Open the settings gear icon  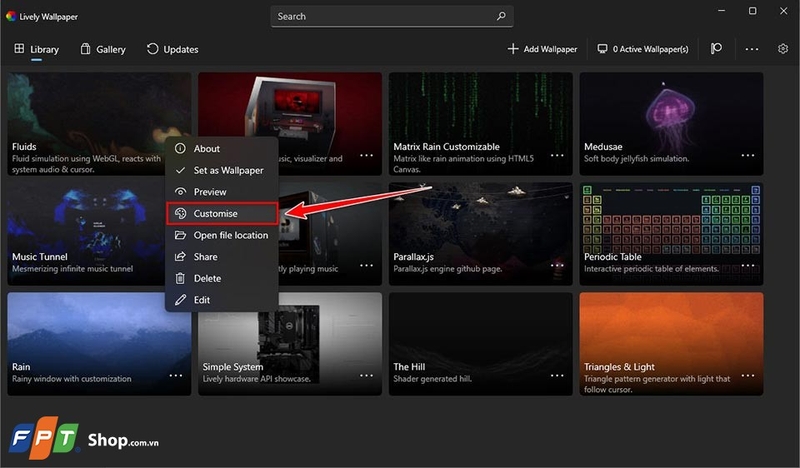783,49
